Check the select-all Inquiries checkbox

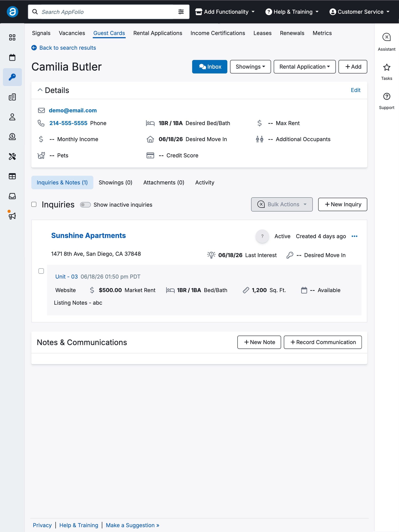point(34,204)
